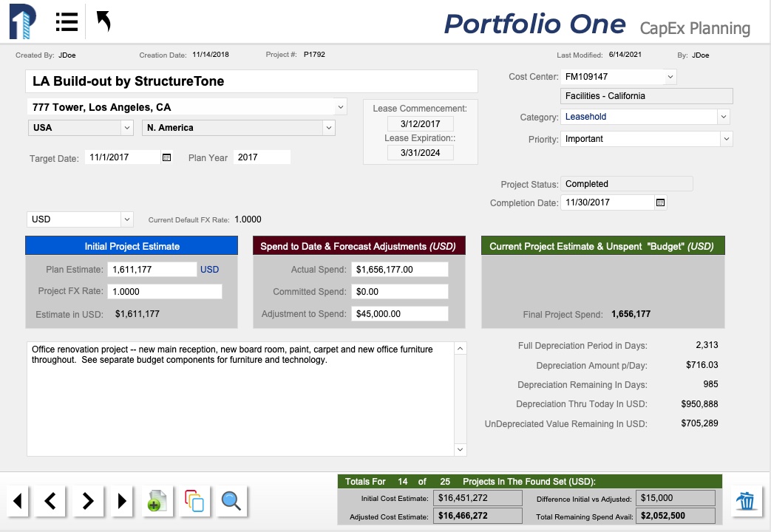This screenshot has height=532, width=771.
Task: Click the Depreciation Amount p/Day value $716.03
Action: [x=702, y=365]
